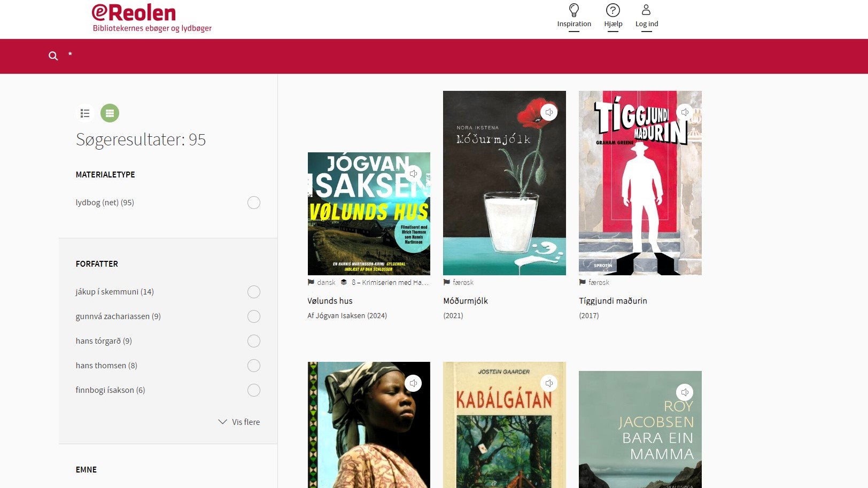Click the EMNE heading
868x488 pixels.
coord(86,470)
